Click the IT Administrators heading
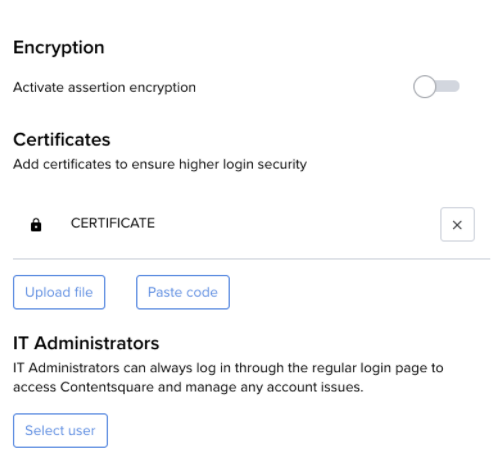 (x=86, y=343)
